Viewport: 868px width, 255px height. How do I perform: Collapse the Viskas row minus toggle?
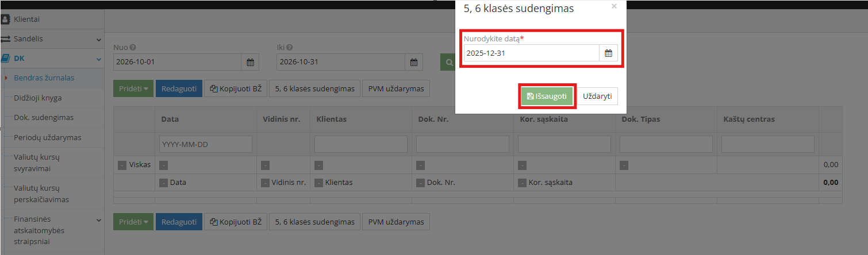tap(122, 165)
